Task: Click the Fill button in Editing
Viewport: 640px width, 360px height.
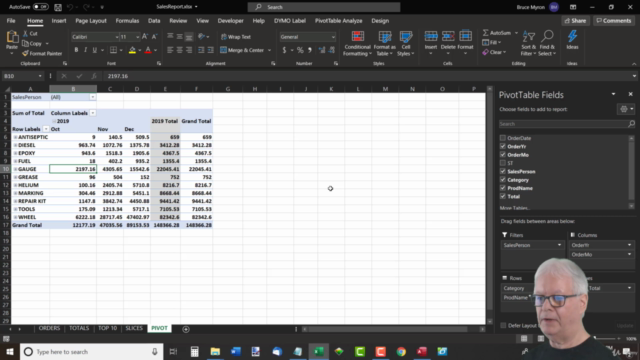Action: pyautogui.click(x=491, y=42)
